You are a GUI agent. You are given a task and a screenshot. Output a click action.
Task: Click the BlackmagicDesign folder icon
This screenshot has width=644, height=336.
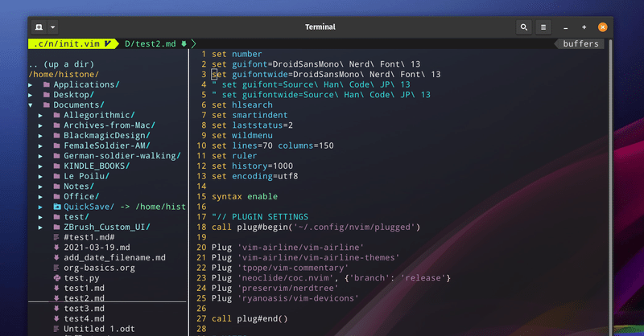[56, 135]
